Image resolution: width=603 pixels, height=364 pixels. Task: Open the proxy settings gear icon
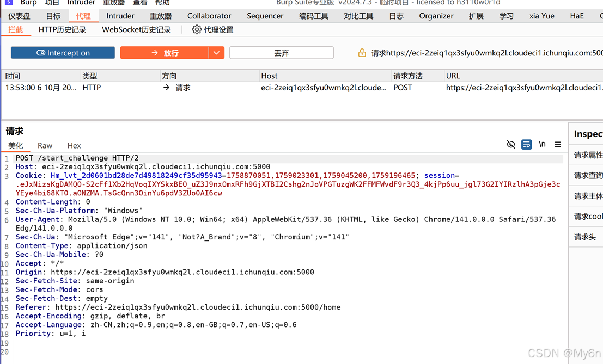(x=197, y=29)
